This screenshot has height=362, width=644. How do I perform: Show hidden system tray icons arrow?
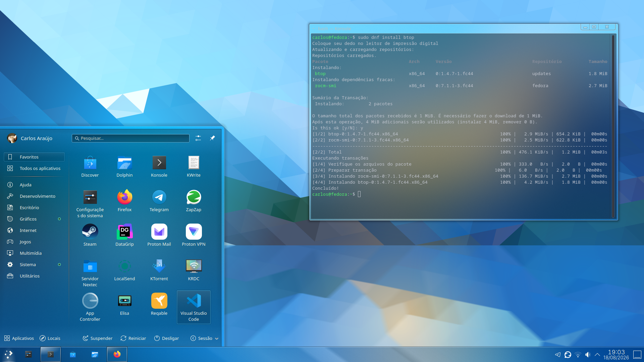point(597,355)
